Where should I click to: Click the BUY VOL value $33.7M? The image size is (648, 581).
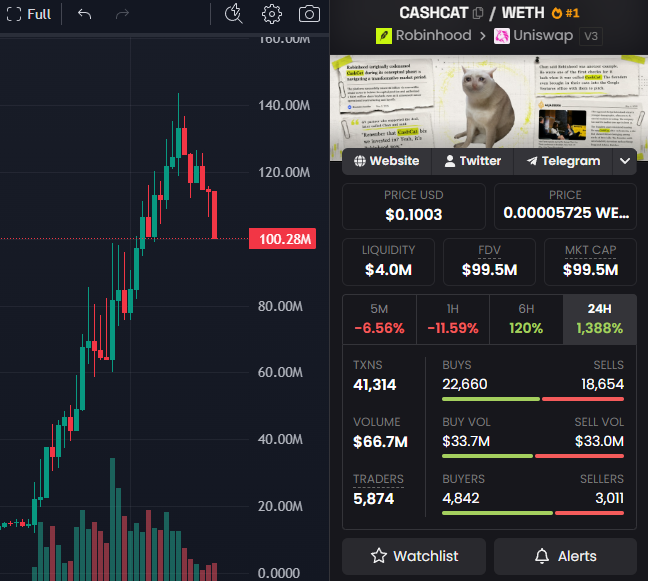point(466,441)
